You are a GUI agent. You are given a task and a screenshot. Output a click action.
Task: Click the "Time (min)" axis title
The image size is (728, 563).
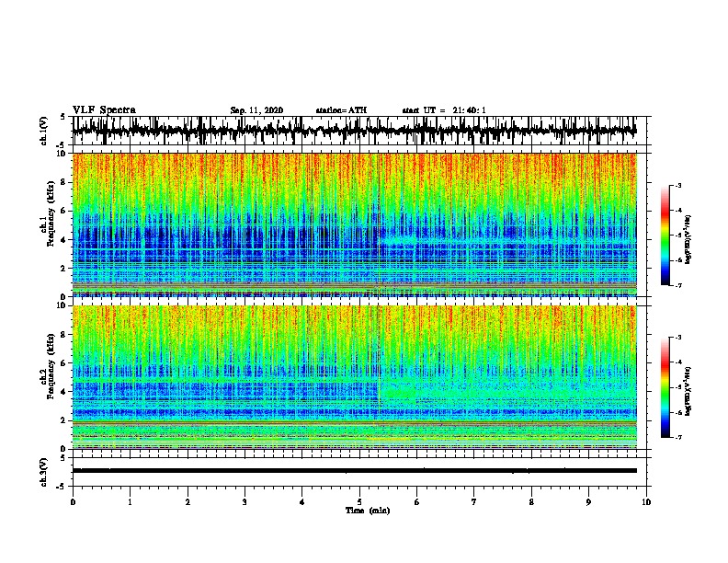click(x=368, y=511)
